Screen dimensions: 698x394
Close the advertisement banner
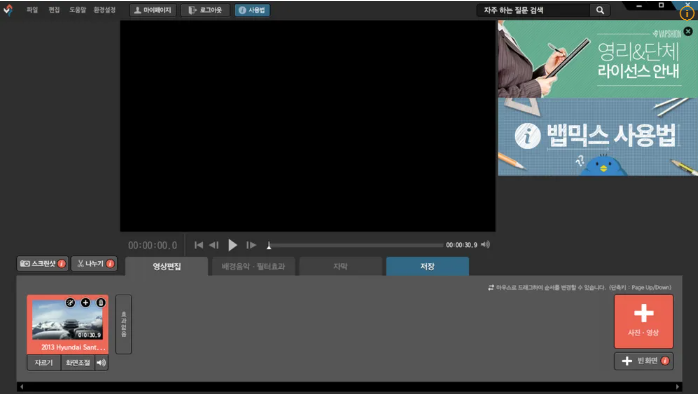coord(688,32)
